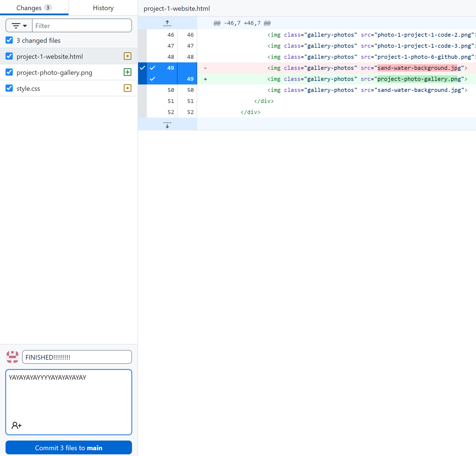Select style.css in changed files list
Image resolution: width=476 pixels, height=456 pixels.
28,89
